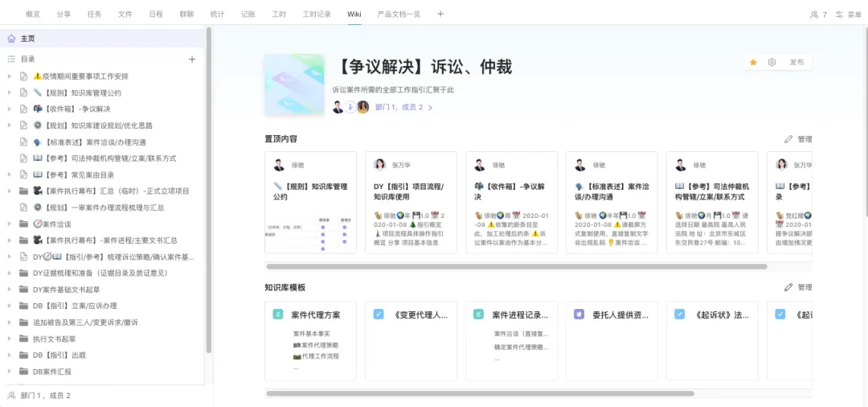Open the 统计 tab

(218, 14)
